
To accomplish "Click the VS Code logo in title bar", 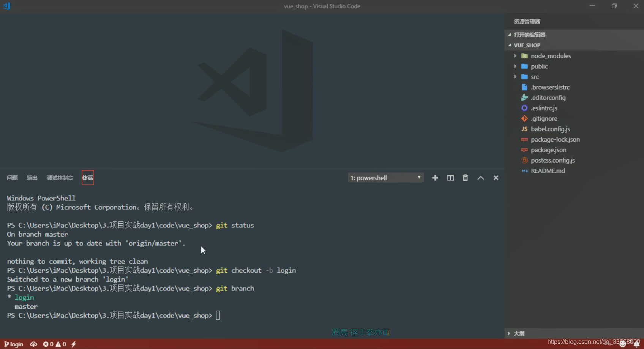I will coord(6,6).
